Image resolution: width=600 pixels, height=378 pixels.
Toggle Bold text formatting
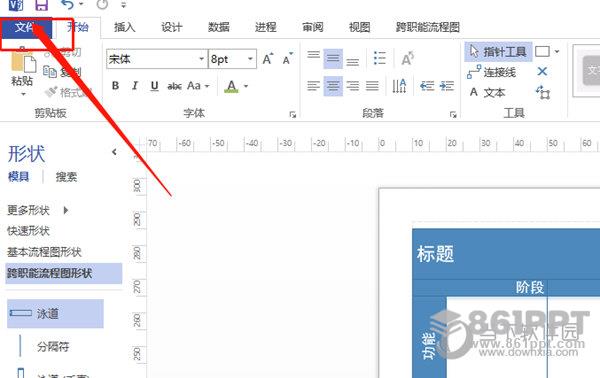[115, 86]
